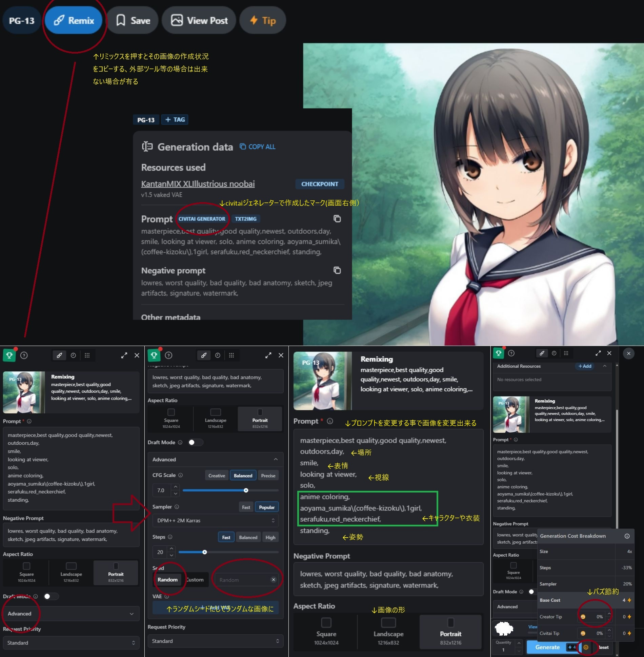644x657 pixels.
Task: Select Balanced steps preset
Action: [248, 537]
